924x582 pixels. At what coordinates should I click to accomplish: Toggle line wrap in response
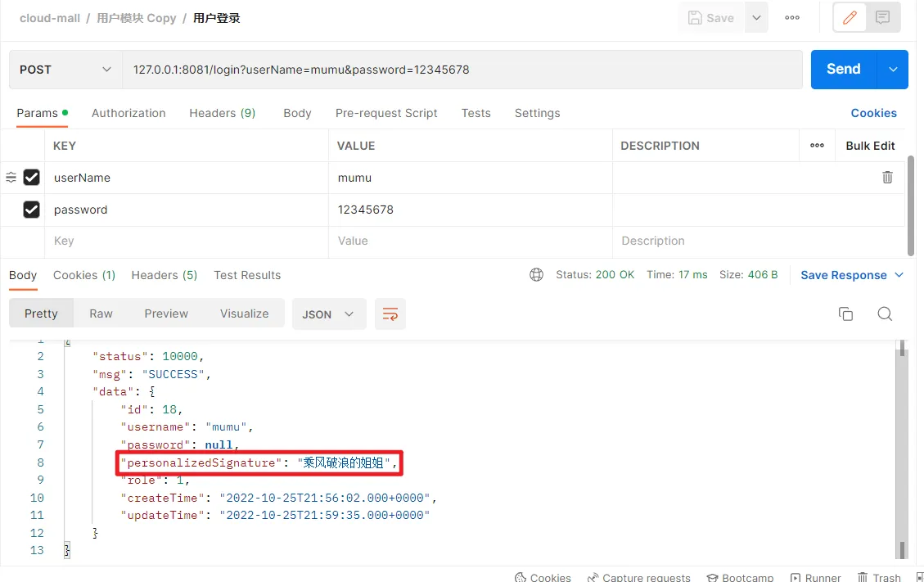tap(390, 314)
